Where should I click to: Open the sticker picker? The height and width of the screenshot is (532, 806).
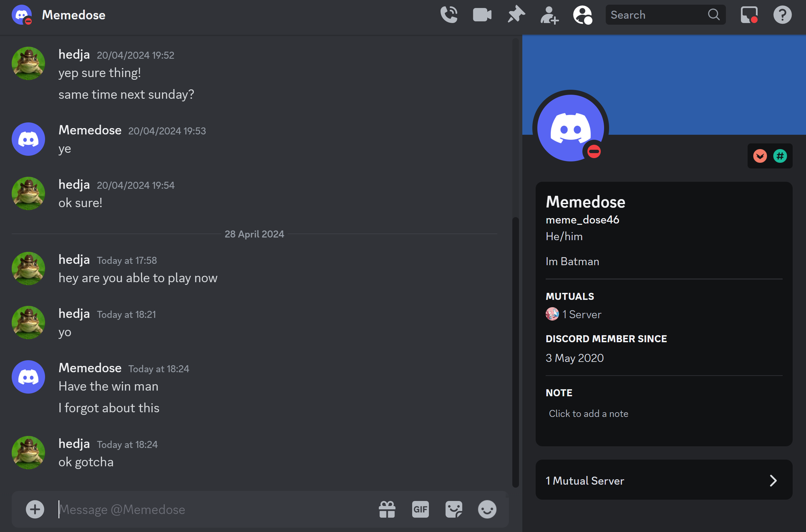tap(454, 509)
